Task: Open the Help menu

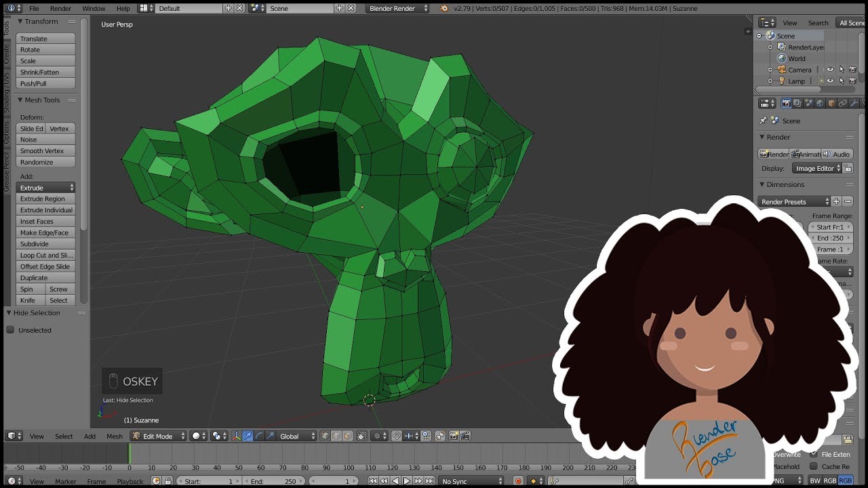Action: 123,8
